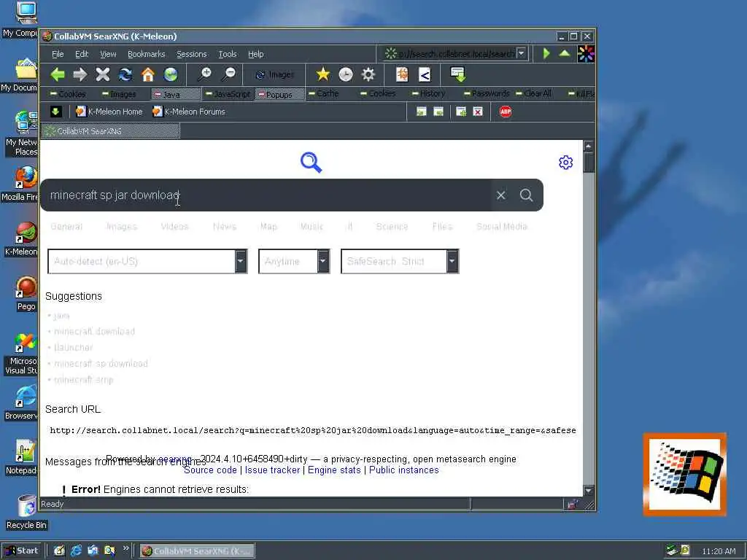Click the Start button
The height and width of the screenshot is (560, 747).
[x=22, y=551]
